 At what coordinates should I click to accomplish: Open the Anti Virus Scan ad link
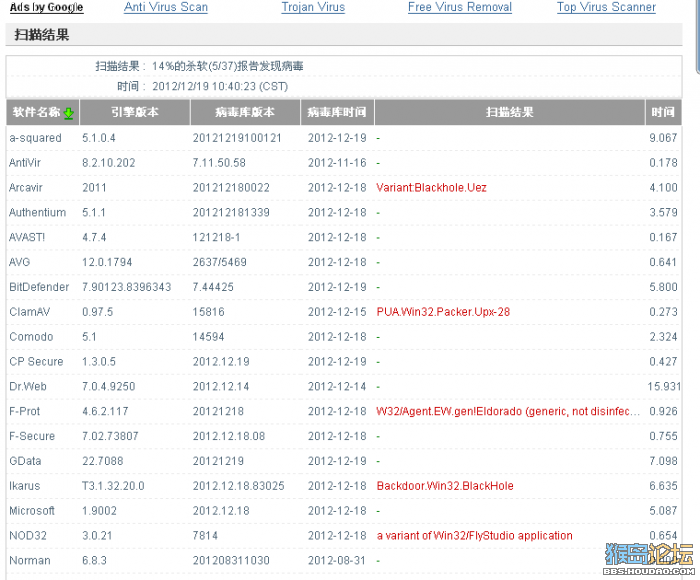(x=166, y=7)
